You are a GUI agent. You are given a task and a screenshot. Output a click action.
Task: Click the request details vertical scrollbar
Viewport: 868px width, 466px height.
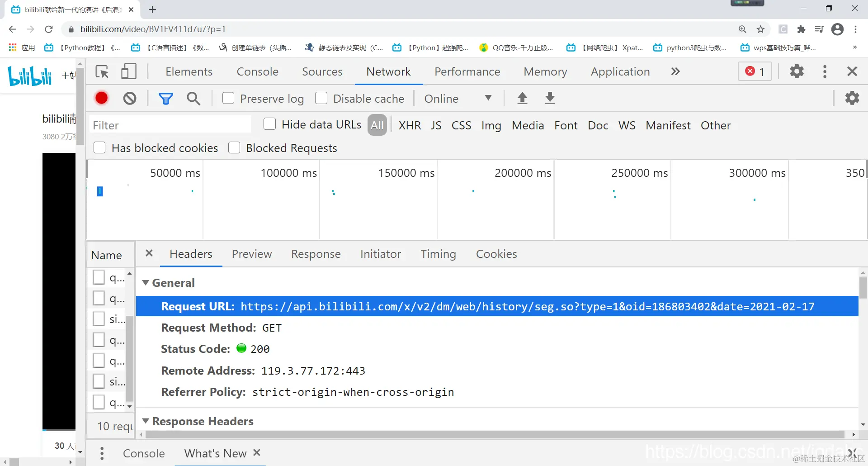(x=863, y=287)
